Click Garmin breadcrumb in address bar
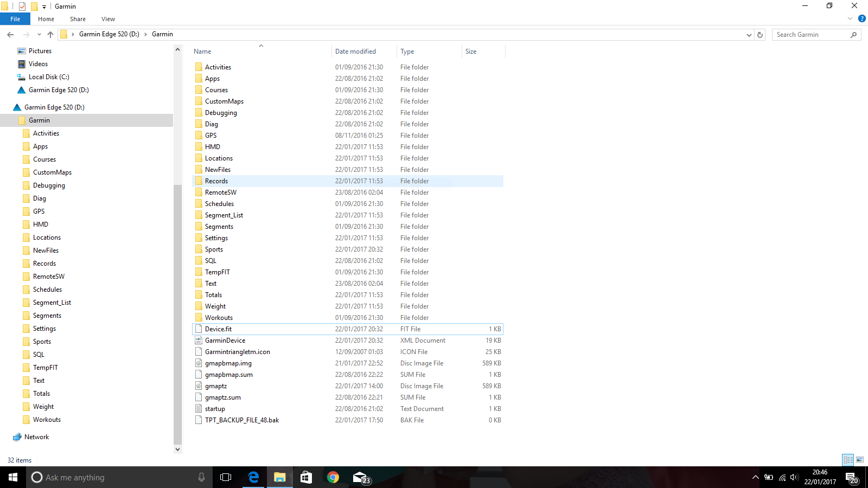The height and width of the screenshot is (488, 868). pyautogui.click(x=162, y=34)
